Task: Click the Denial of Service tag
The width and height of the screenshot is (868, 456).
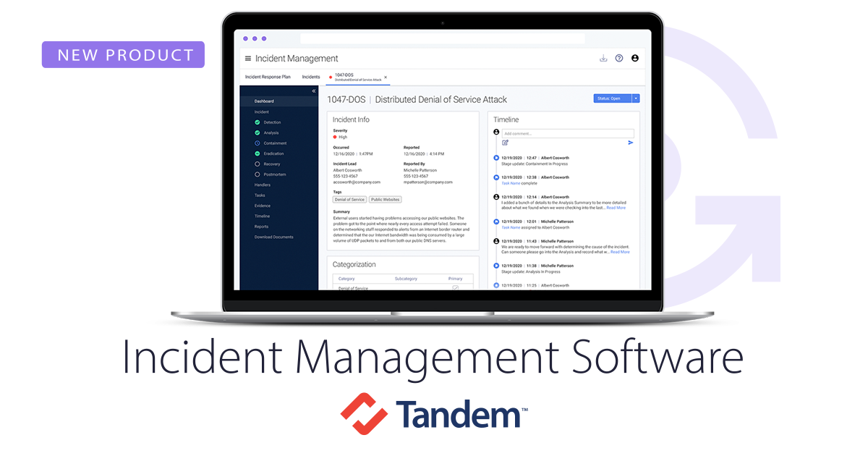Action: coord(349,199)
